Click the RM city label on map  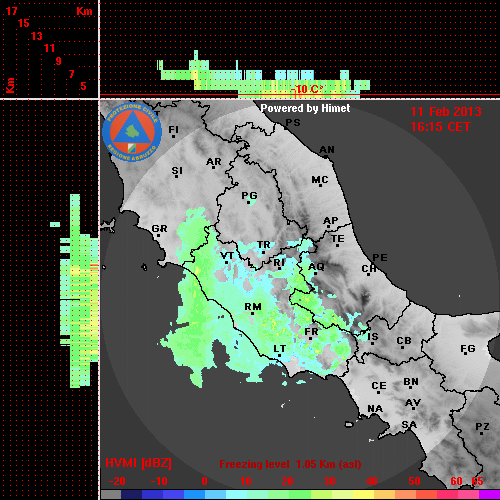coord(253,306)
